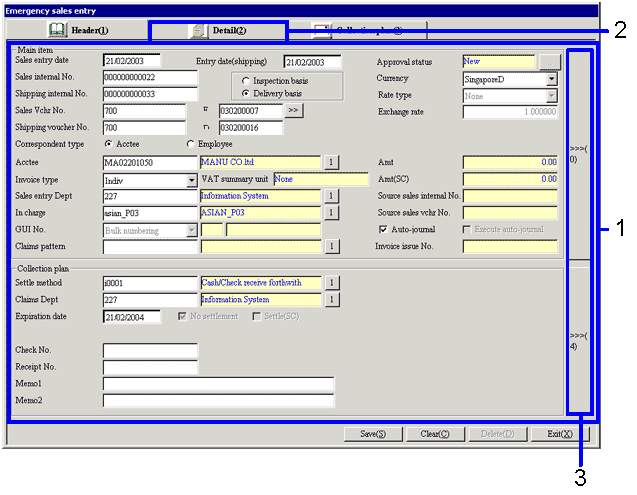Click the 030200016 voucher number field
637x495 pixels.
251,128
